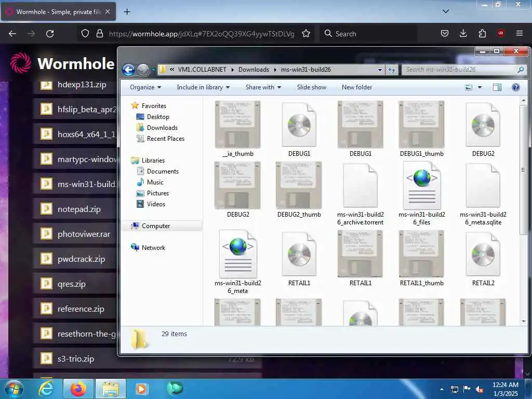Open the Documents library
Viewport: 532px width, 399px height.
[157, 171]
